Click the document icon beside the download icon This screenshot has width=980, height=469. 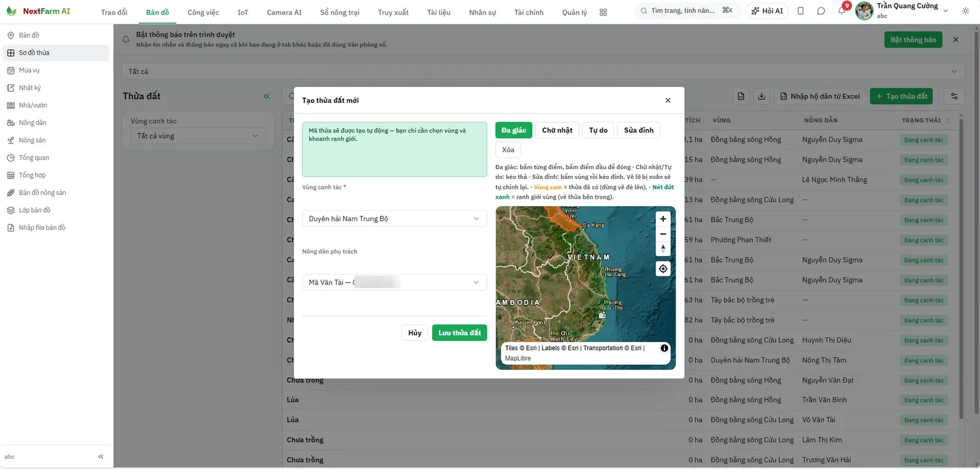[741, 96]
